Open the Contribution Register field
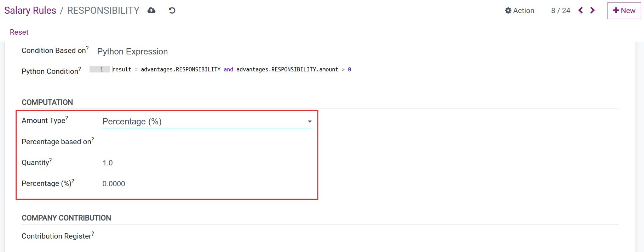 205,236
